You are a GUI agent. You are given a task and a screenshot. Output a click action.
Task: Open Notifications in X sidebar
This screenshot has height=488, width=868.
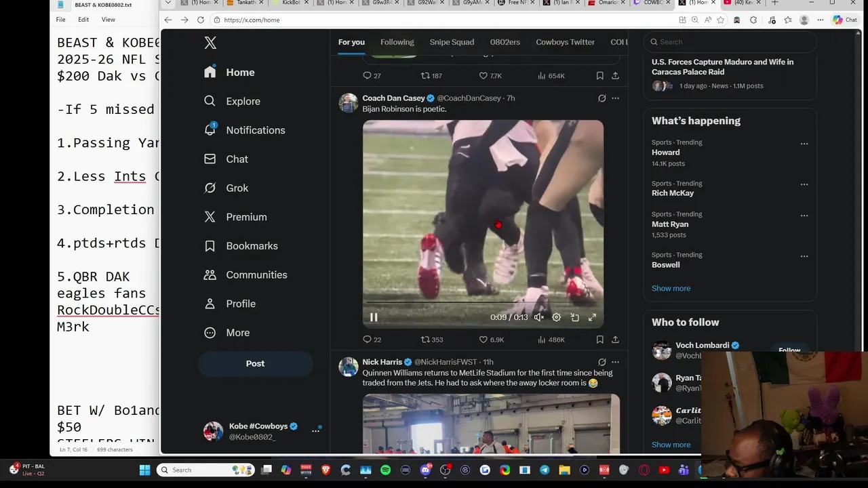[x=244, y=130]
